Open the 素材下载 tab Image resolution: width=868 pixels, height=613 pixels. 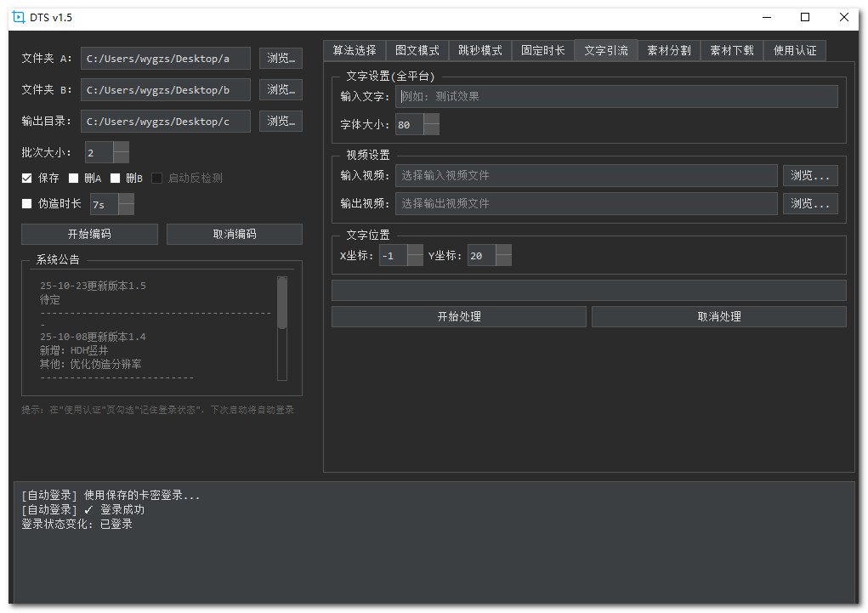click(733, 50)
